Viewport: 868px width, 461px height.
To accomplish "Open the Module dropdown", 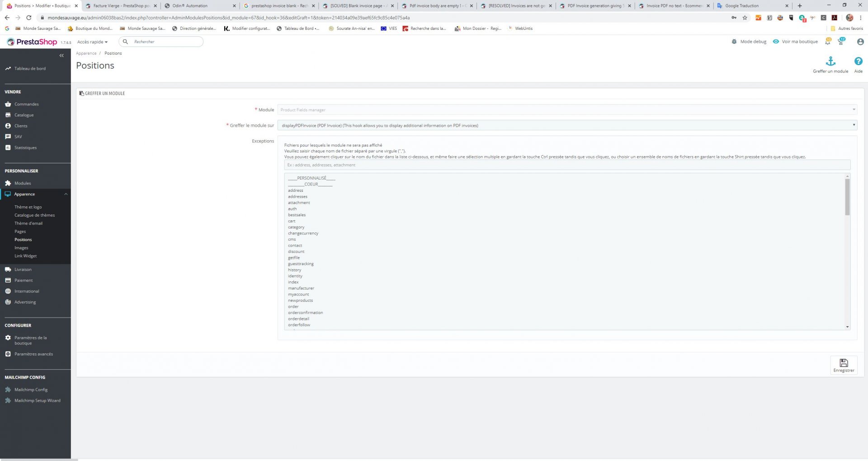I will point(567,110).
